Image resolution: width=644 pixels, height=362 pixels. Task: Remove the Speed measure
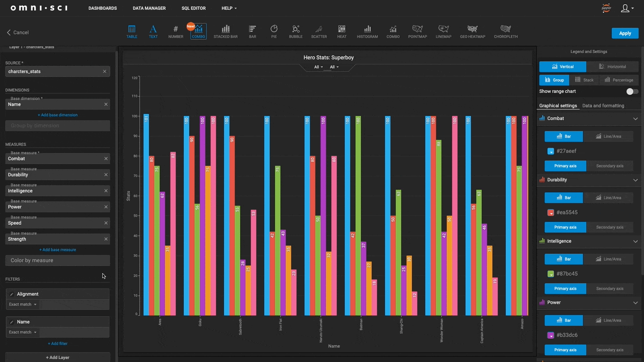point(106,223)
